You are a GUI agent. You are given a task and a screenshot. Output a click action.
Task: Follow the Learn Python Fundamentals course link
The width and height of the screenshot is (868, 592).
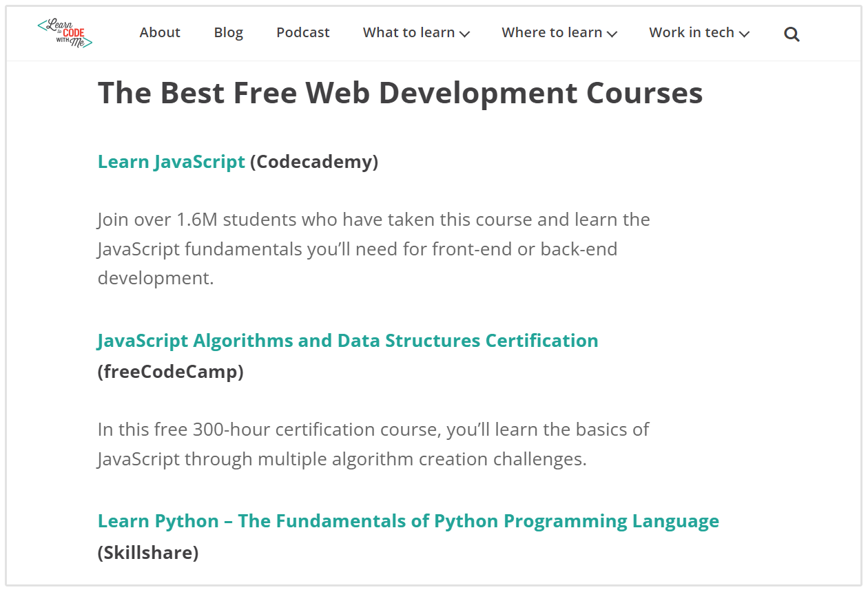pyautogui.click(x=408, y=521)
